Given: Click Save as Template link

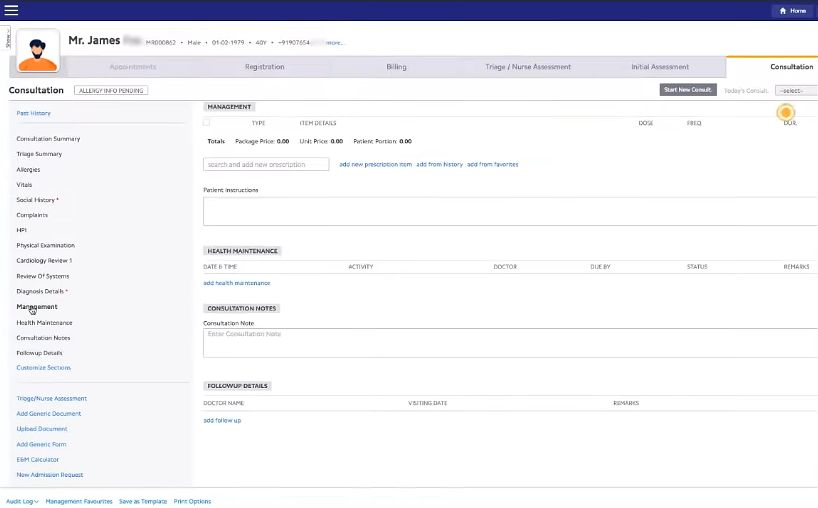Looking at the screenshot, I should (x=143, y=501).
